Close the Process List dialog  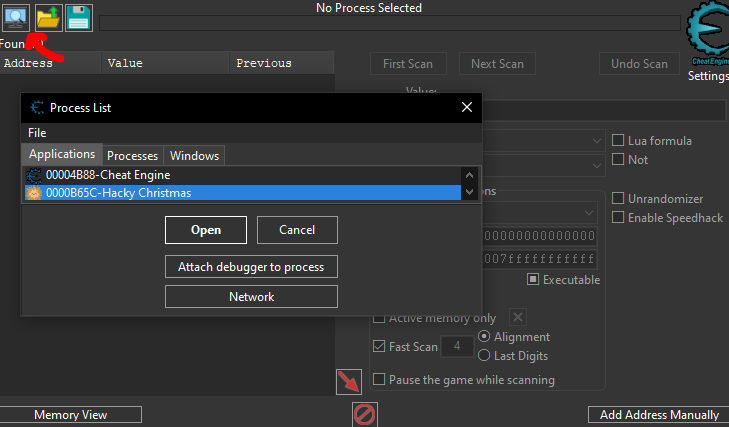467,107
